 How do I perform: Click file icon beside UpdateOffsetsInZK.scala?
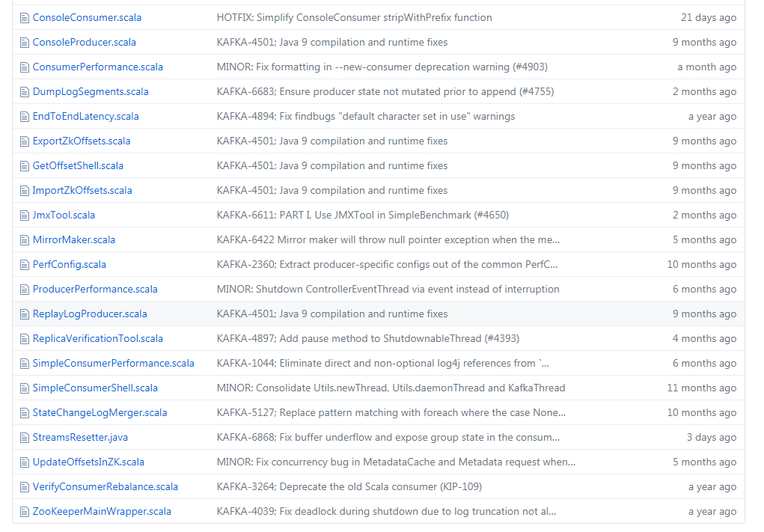click(x=24, y=462)
